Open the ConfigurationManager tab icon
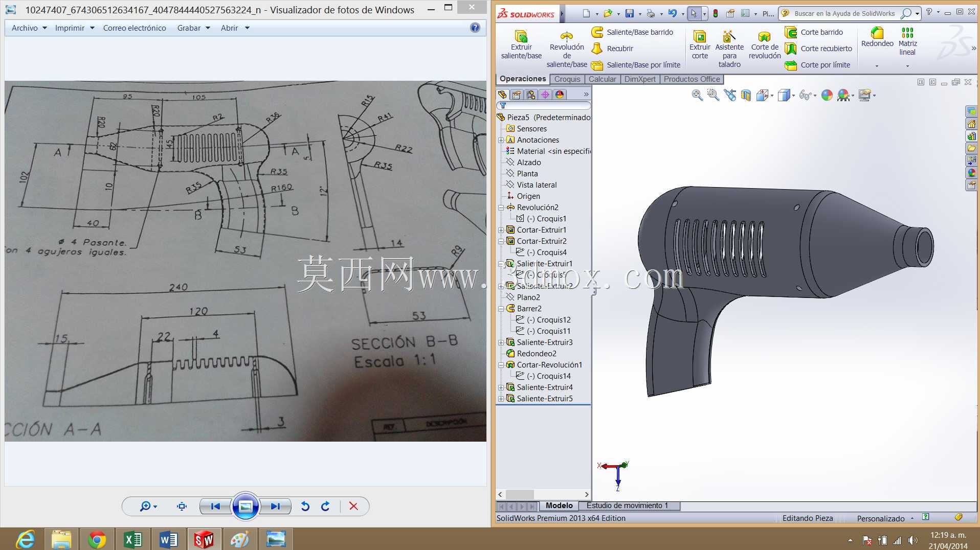 point(531,95)
